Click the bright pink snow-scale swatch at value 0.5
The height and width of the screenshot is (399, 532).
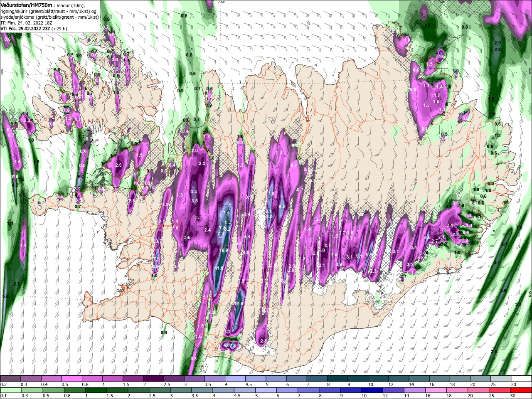(71, 379)
